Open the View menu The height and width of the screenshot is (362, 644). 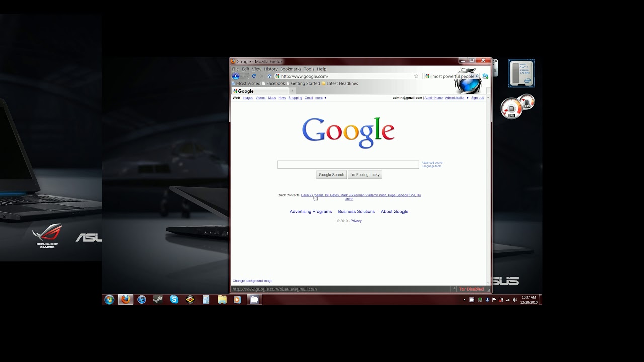point(257,69)
